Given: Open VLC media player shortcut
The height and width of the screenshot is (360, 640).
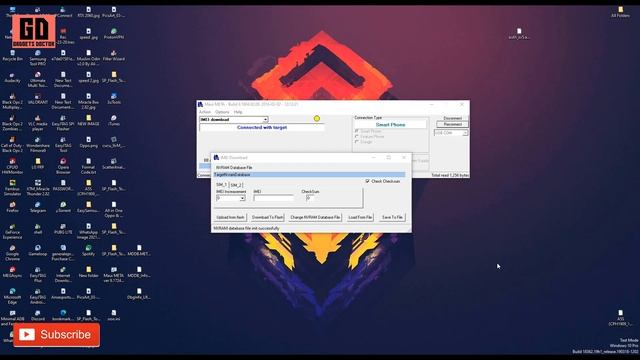Looking at the screenshot, I should pyautogui.click(x=38, y=123).
